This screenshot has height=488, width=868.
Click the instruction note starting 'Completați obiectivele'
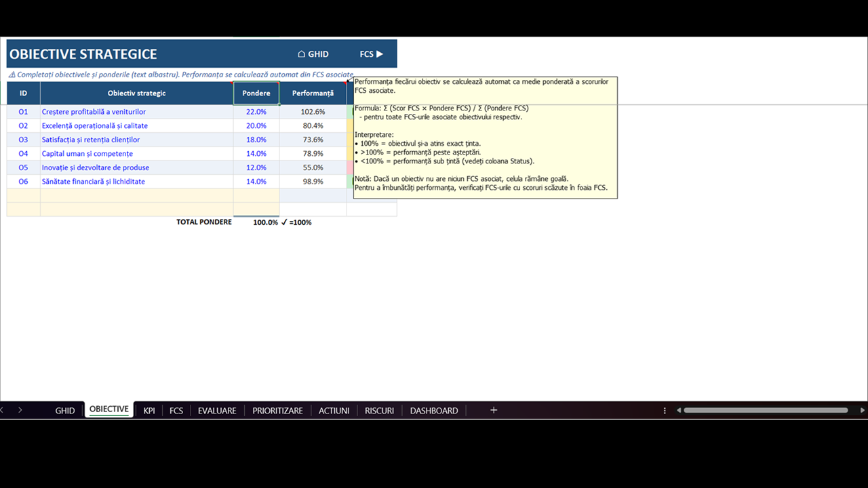click(182, 75)
